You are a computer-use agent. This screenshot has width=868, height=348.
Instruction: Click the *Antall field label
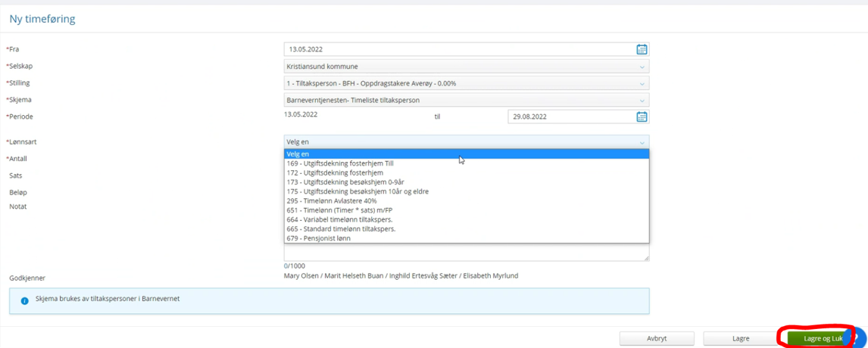pyautogui.click(x=17, y=159)
